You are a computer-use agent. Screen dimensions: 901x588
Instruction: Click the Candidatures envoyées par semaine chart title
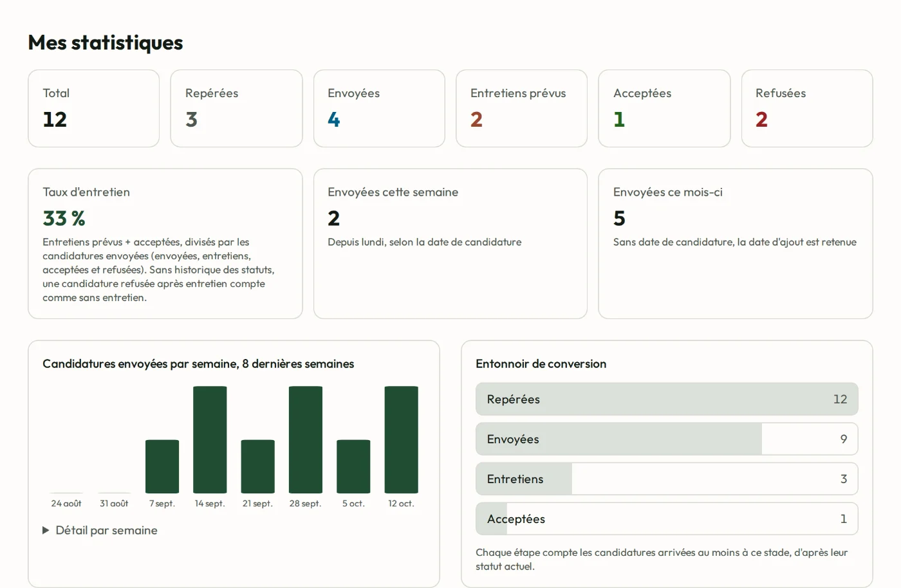[x=198, y=363]
